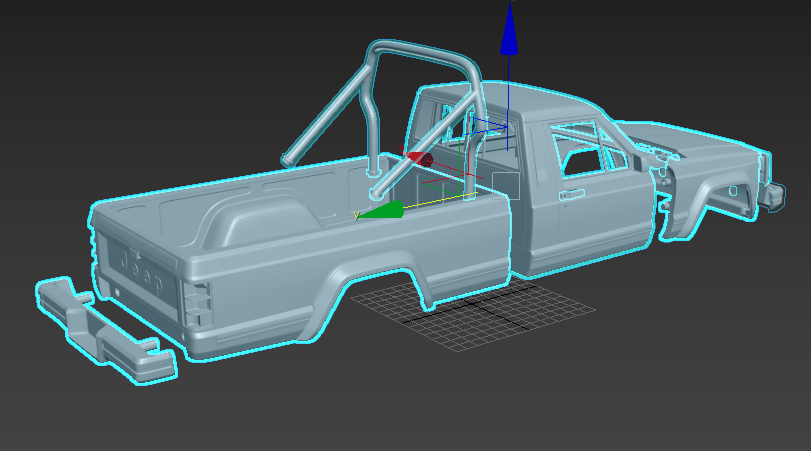Select the front fender wheel arch
This screenshot has width=811, height=451.
click(x=715, y=200)
